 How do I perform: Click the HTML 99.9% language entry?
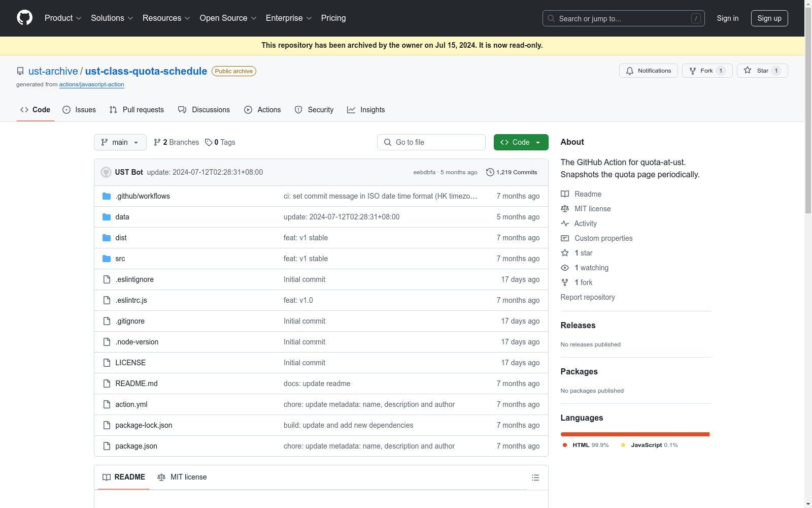tap(586, 445)
